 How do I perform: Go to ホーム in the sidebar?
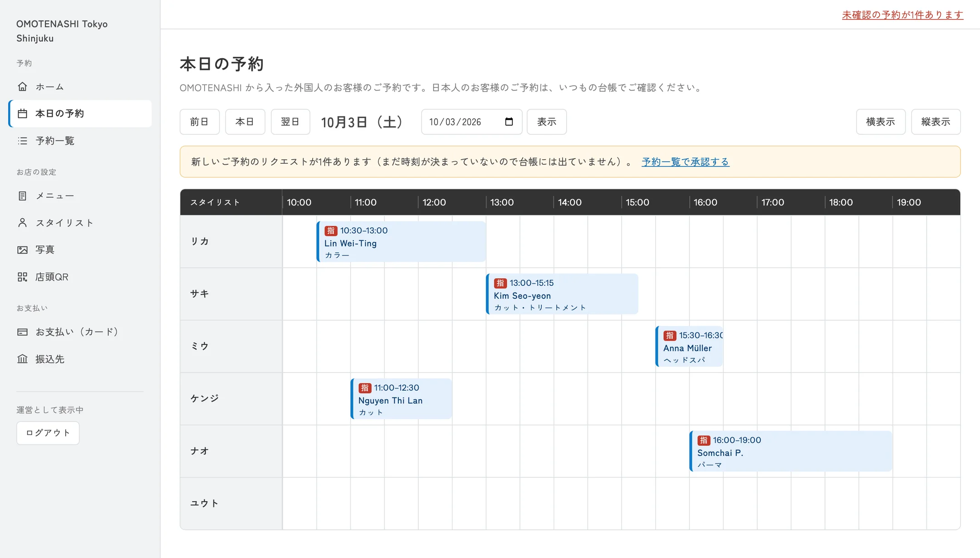point(80,86)
